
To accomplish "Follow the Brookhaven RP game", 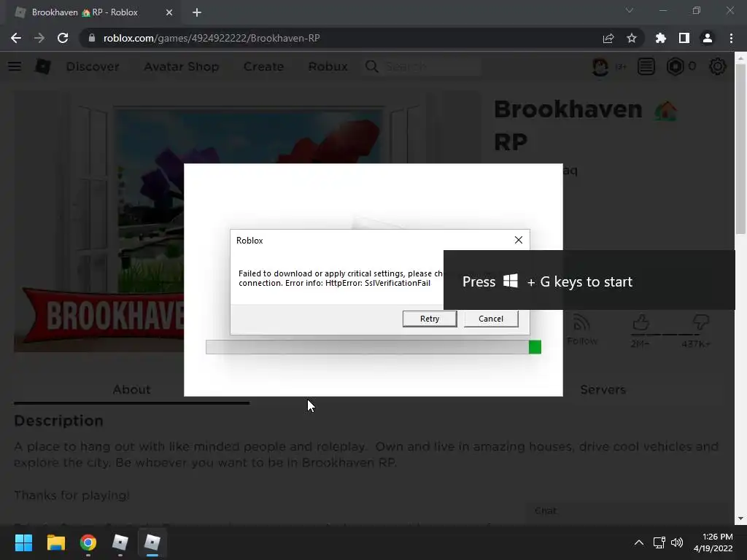I will tap(581, 330).
